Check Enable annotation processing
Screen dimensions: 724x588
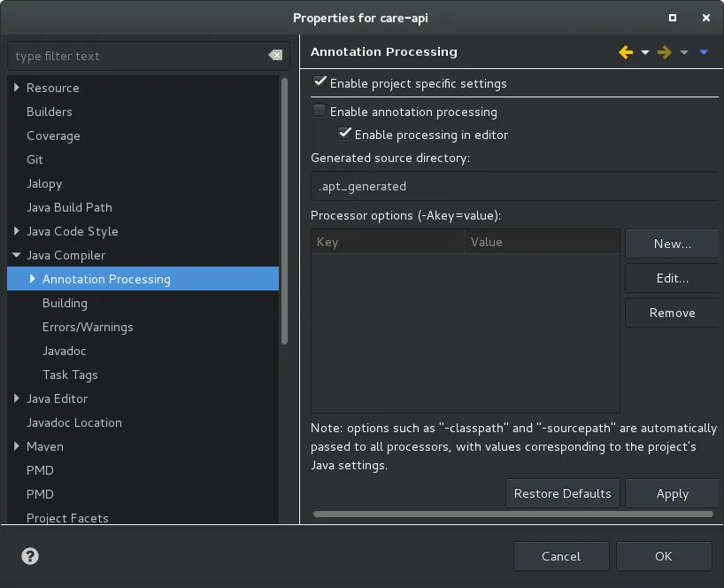(x=319, y=112)
